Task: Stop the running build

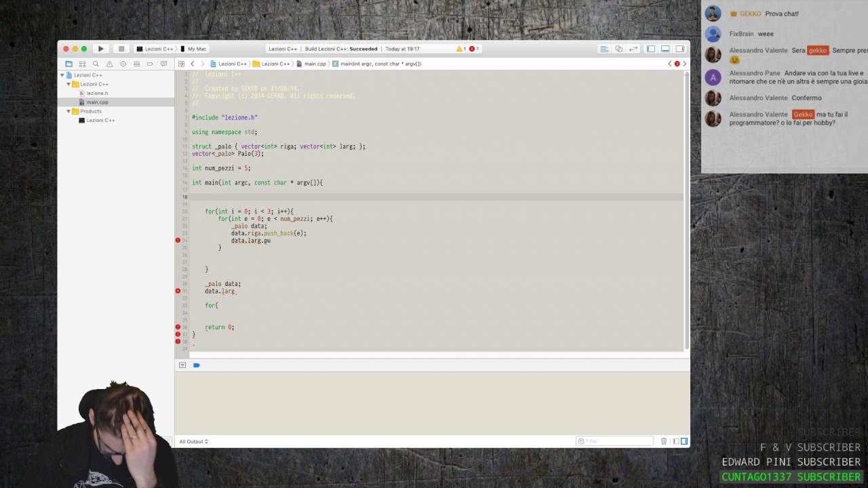Action: [121, 49]
